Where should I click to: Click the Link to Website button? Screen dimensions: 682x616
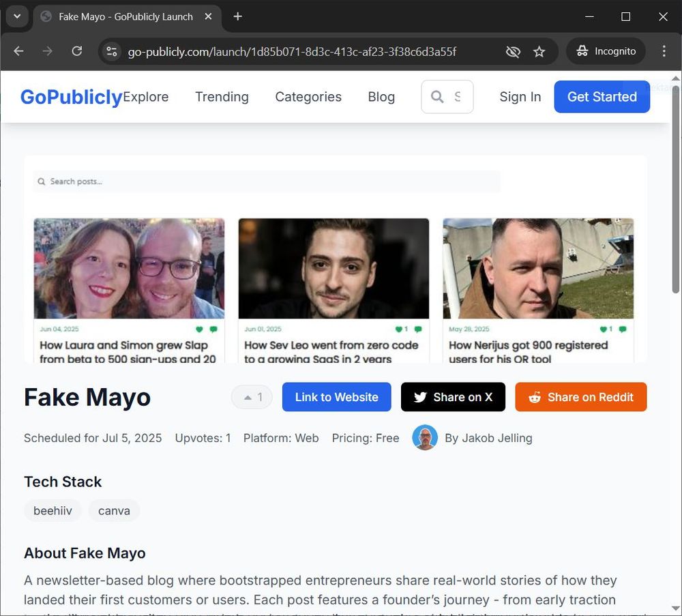click(x=337, y=397)
